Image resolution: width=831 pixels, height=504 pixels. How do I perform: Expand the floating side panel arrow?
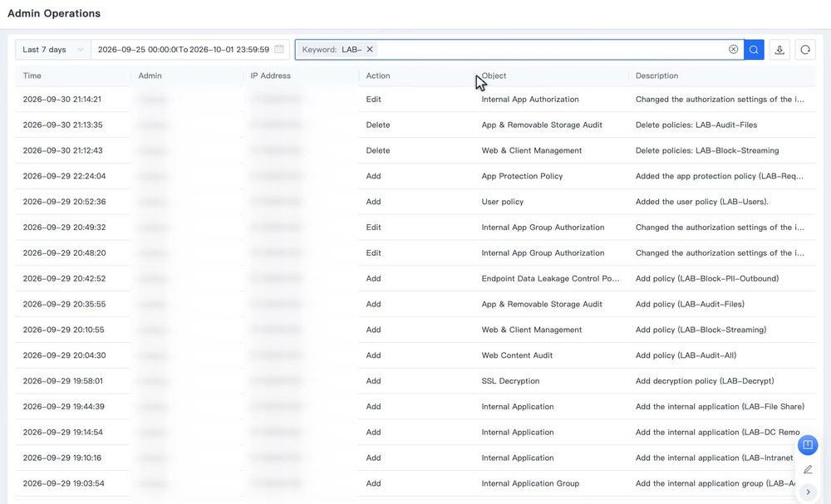808,492
